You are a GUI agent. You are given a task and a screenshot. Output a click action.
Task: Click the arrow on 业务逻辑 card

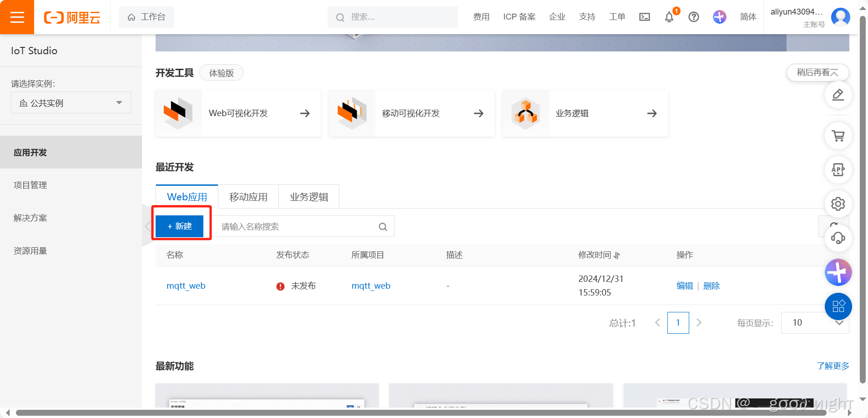point(652,113)
